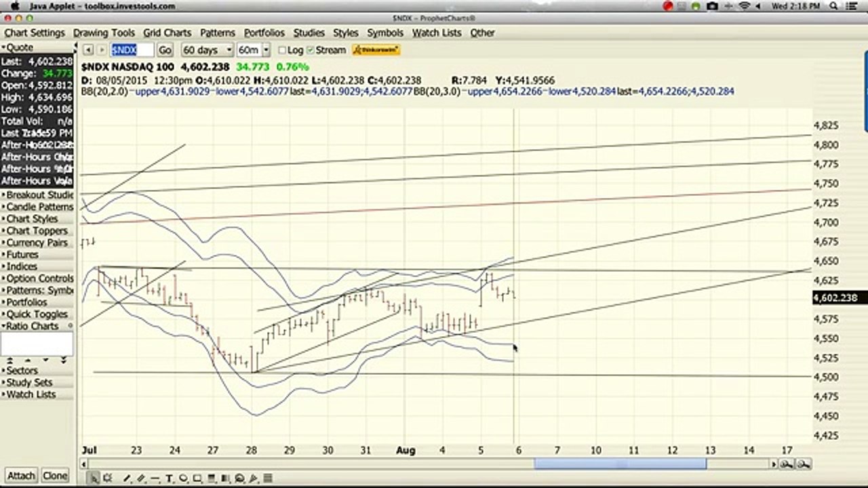Viewport: 868px width, 488px height.
Task: Click the Clone button
Action: 55,475
